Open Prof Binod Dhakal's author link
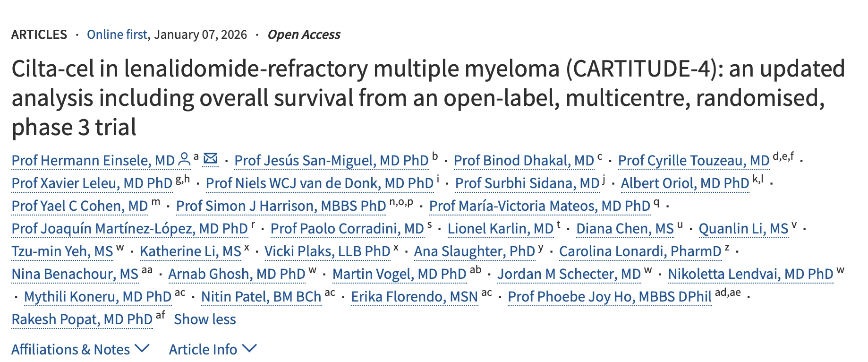Viewport: 868px width, 362px height. 524,161
